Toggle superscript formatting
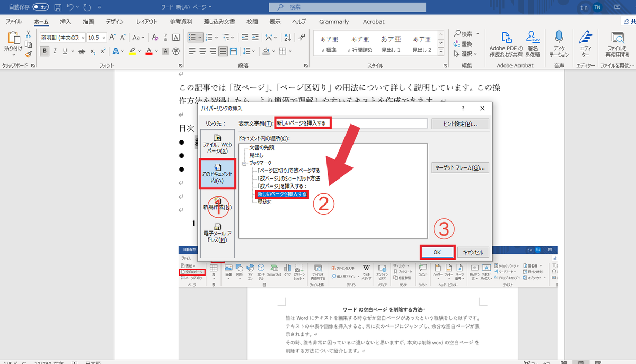Screen dimensions: 636x364 coord(103,51)
